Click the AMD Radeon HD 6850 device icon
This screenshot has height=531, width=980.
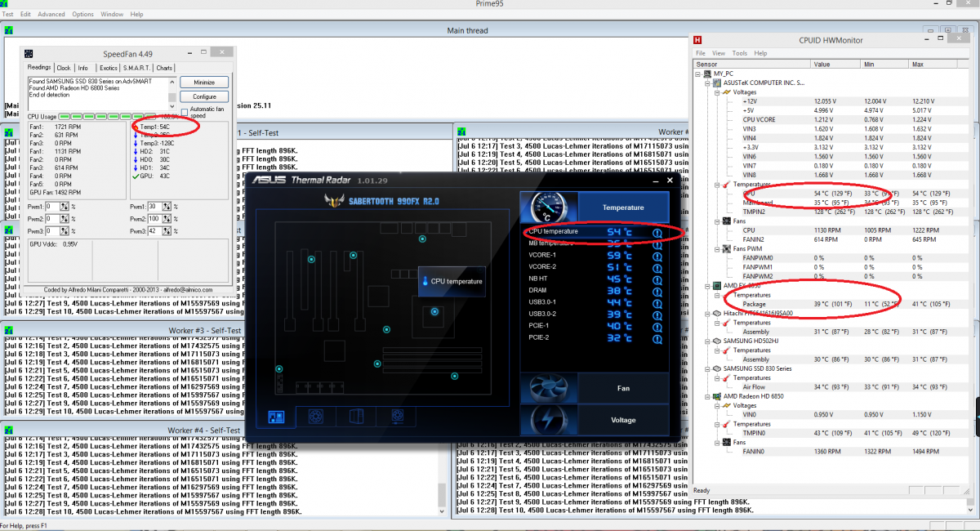pos(716,396)
